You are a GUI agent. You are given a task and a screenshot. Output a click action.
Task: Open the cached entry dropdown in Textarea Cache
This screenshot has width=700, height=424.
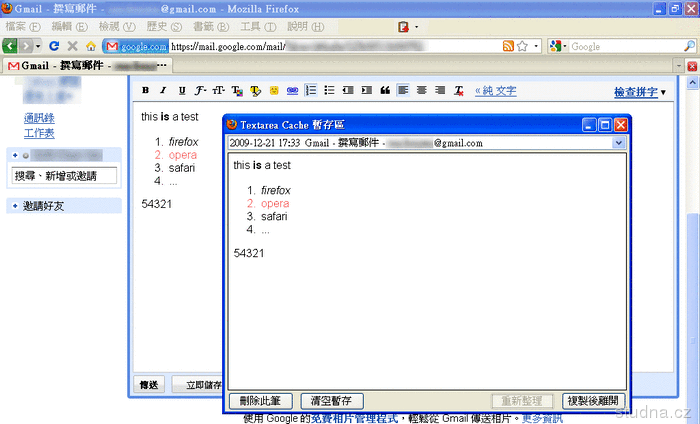tap(620, 143)
